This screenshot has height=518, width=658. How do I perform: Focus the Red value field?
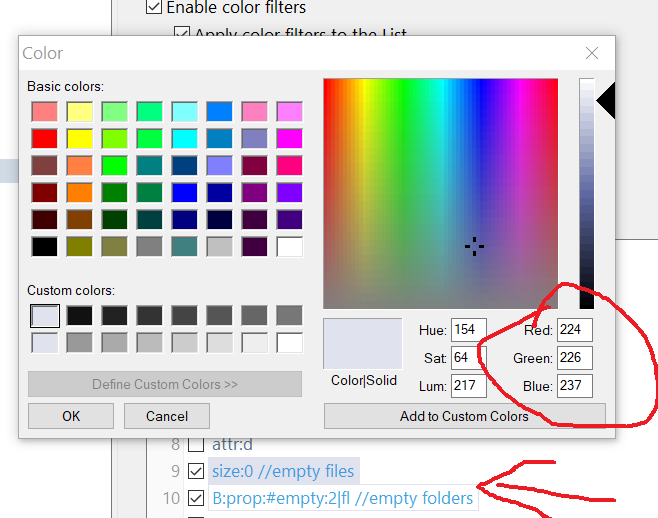click(x=575, y=330)
